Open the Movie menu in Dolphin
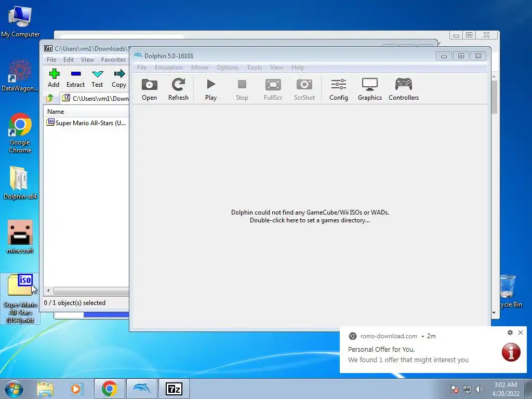The height and width of the screenshot is (399, 532). tap(200, 68)
